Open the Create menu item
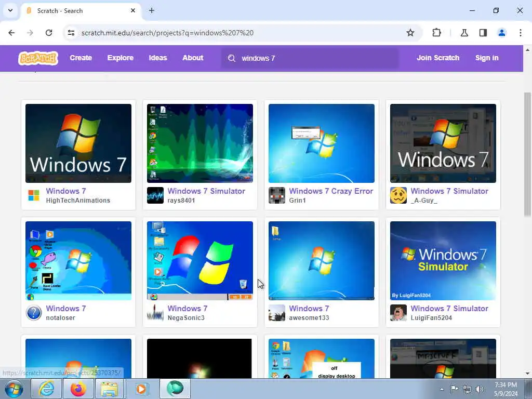The height and width of the screenshot is (399, 532). pyautogui.click(x=81, y=58)
